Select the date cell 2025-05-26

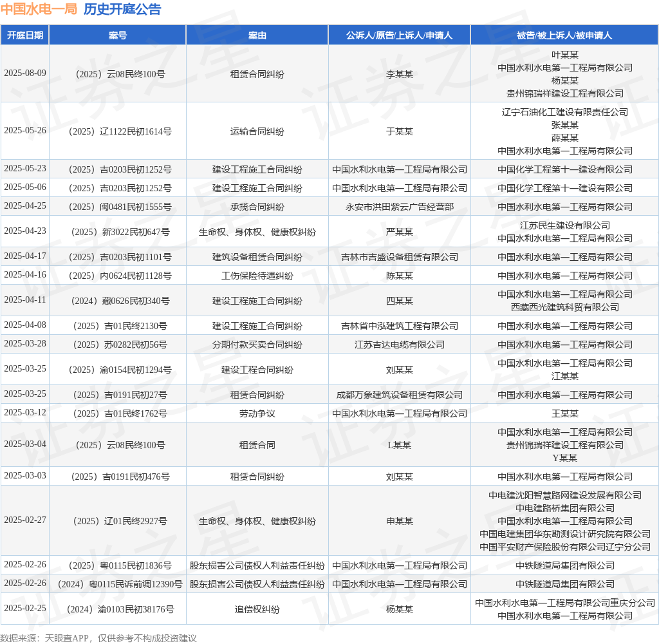(x=25, y=130)
